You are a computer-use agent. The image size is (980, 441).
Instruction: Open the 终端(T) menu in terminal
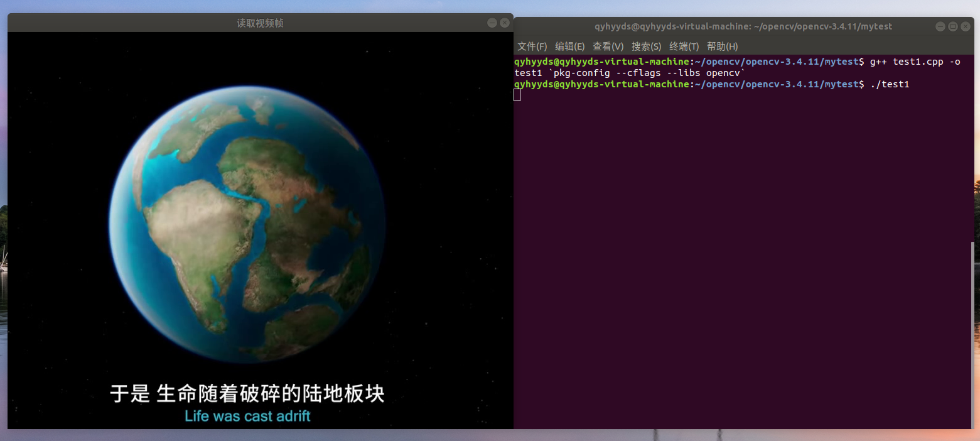coord(684,46)
